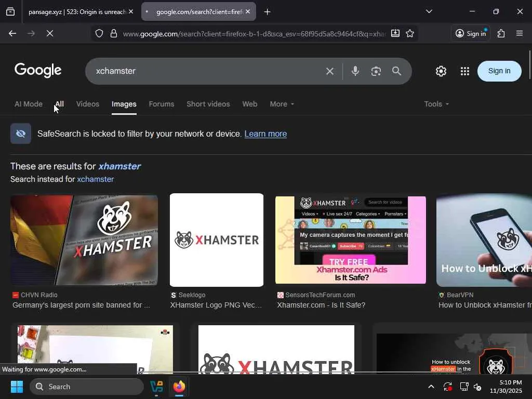Open Firefox application hamburger menu
Image resolution: width=532 pixels, height=399 pixels.
pyautogui.click(x=520, y=33)
